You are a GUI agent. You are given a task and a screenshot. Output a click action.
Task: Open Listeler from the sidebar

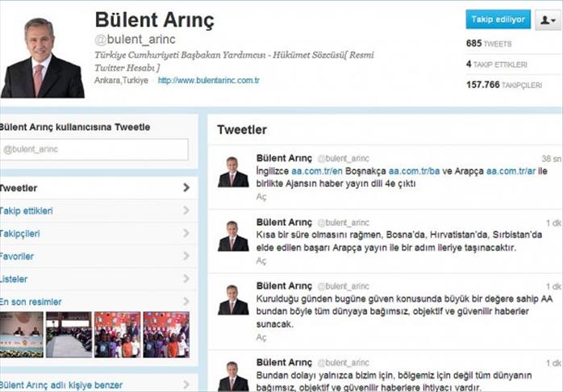(95, 279)
